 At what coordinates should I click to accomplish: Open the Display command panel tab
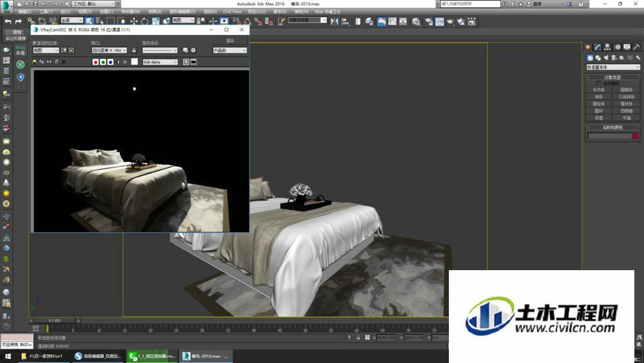[x=627, y=47]
